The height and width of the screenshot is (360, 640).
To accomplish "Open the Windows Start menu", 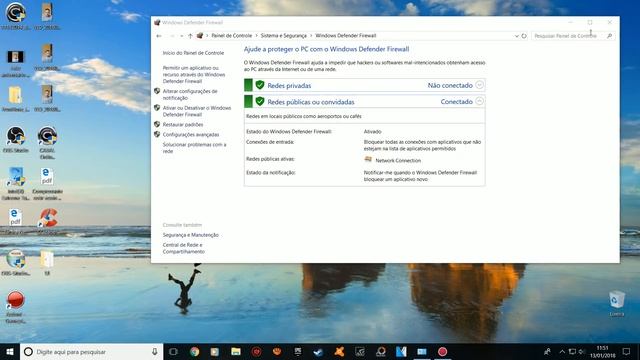I will coord(10,351).
